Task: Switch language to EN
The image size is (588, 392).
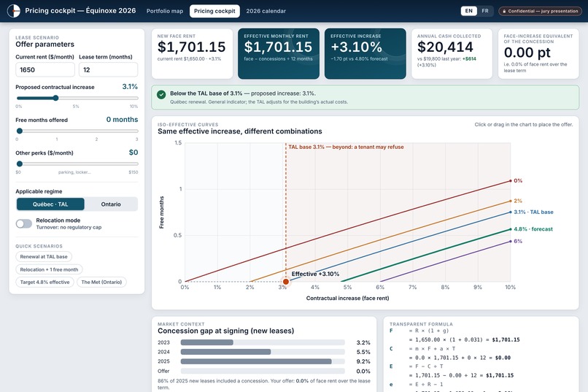Action: point(469,11)
